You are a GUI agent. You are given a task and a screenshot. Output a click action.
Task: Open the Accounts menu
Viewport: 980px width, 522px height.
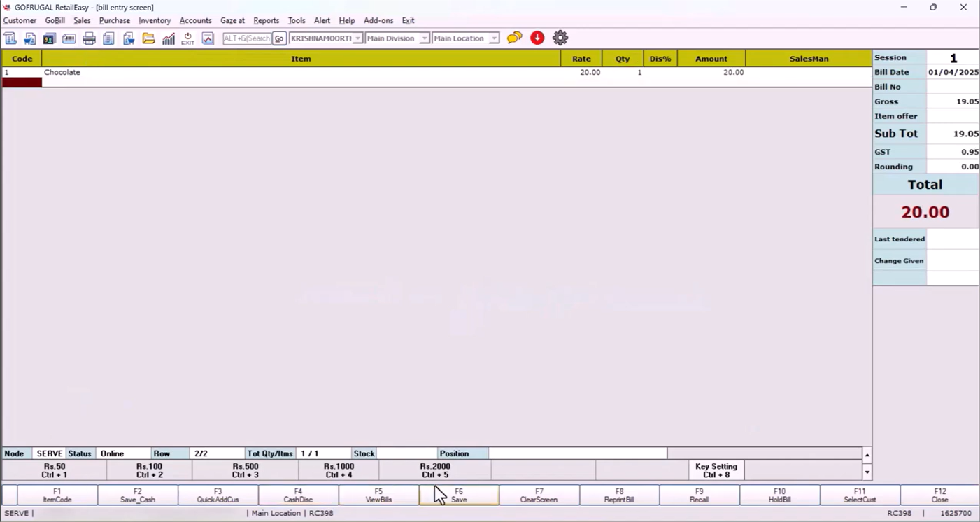pyautogui.click(x=195, y=21)
